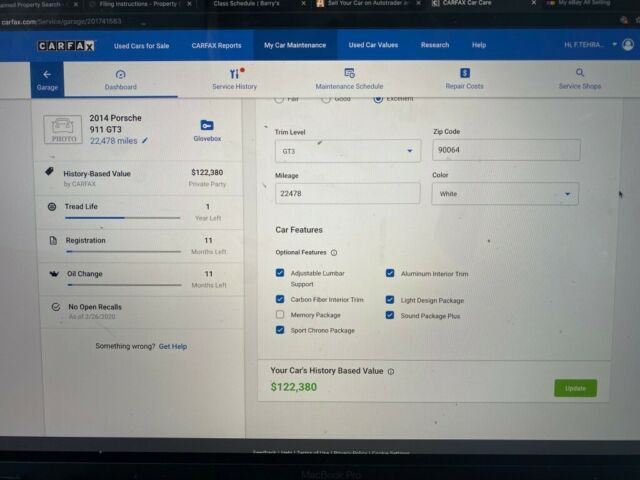Image resolution: width=640 pixels, height=480 pixels.
Task: Open the Trim Level dropdown
Action: 348,151
